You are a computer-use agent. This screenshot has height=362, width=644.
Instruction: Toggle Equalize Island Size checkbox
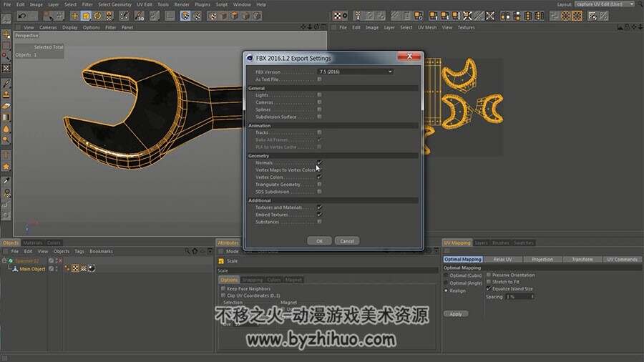pos(489,288)
